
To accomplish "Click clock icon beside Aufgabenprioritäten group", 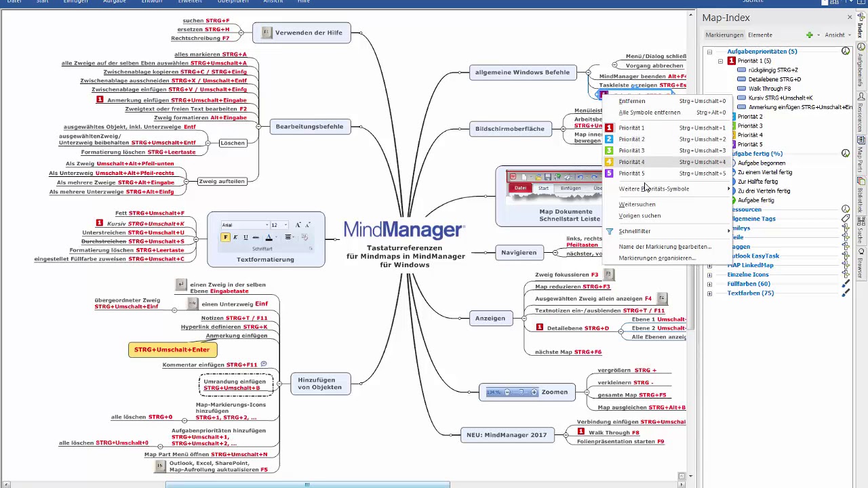I will point(846,52).
